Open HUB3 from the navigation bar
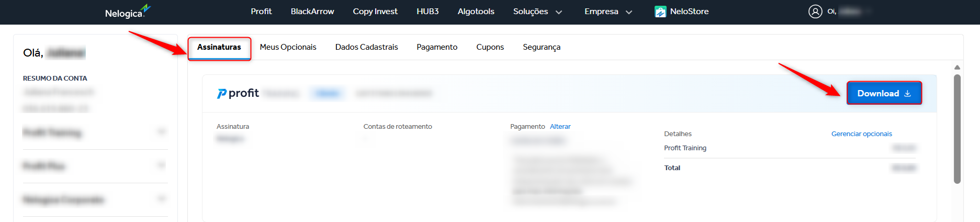The image size is (980, 222). tap(427, 12)
